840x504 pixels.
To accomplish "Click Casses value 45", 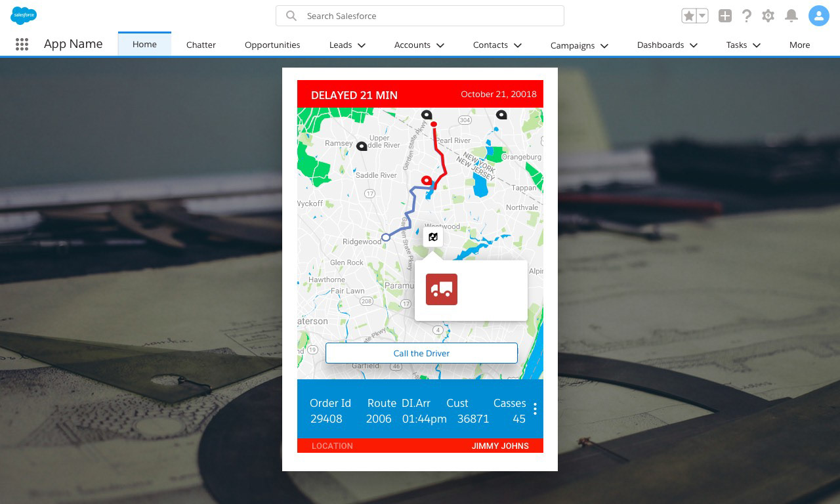I will coord(519,419).
